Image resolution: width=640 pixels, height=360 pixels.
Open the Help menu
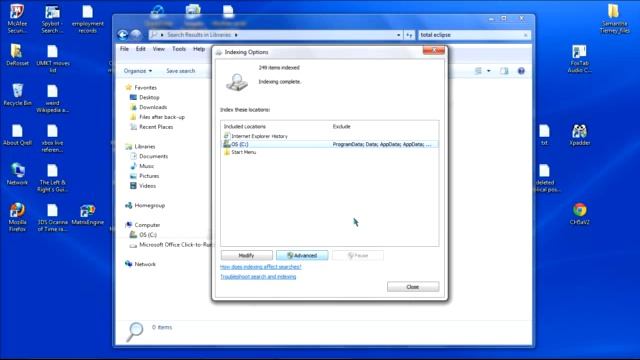point(199,49)
